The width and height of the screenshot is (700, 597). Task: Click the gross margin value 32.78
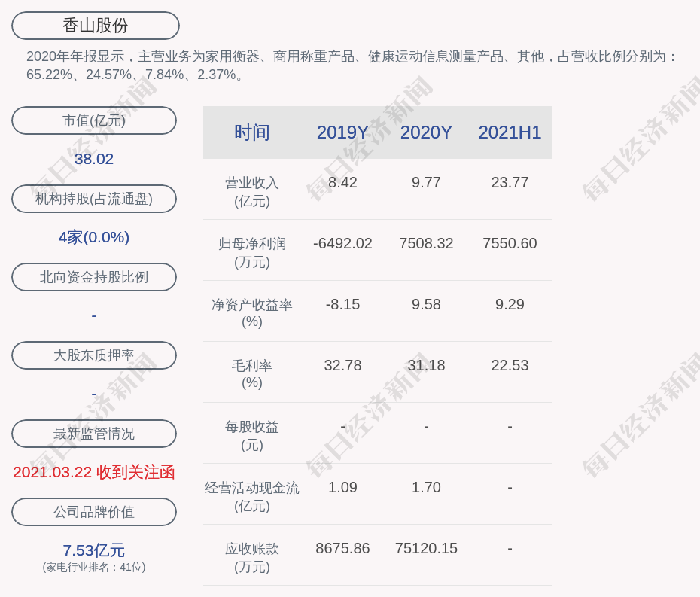coord(342,365)
